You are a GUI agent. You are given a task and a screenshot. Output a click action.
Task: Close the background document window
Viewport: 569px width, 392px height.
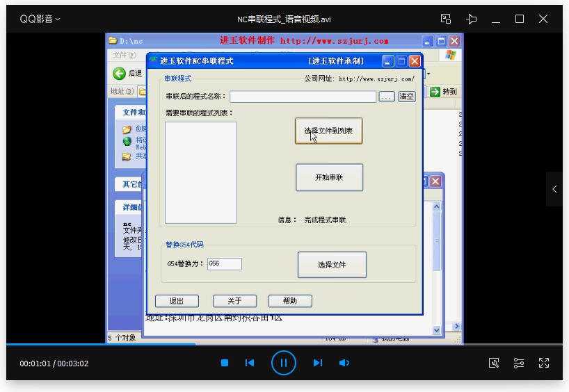pyautogui.click(x=436, y=181)
